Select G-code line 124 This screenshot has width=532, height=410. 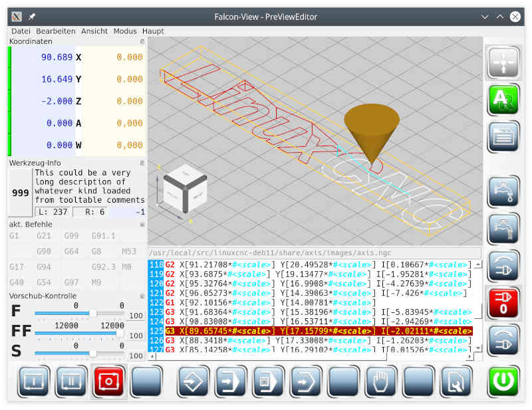[x=311, y=322]
